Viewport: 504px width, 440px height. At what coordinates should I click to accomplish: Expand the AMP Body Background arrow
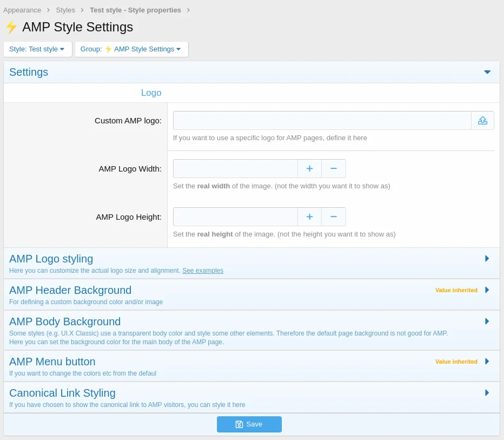point(487,321)
